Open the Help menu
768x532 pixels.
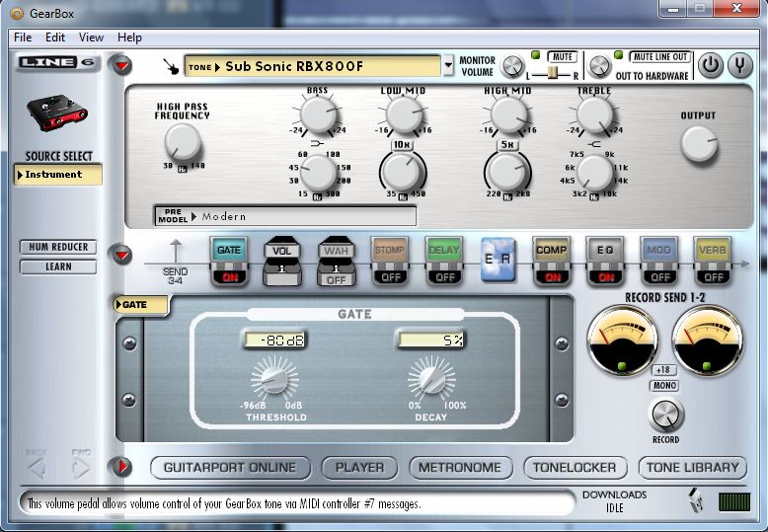129,38
